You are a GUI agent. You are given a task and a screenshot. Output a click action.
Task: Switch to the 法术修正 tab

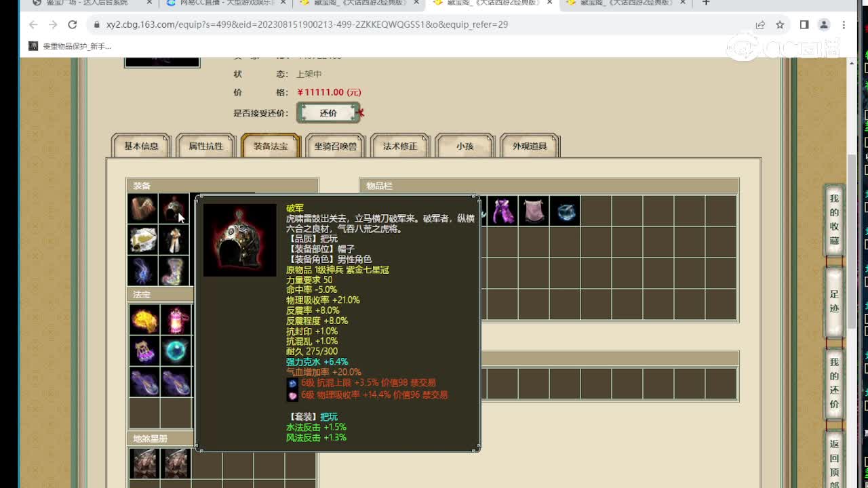pyautogui.click(x=400, y=146)
